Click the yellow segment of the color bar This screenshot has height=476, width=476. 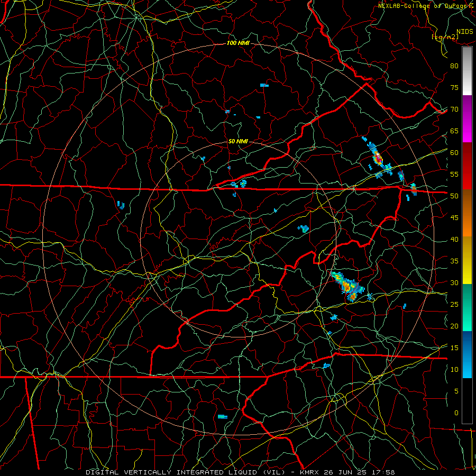(467, 260)
